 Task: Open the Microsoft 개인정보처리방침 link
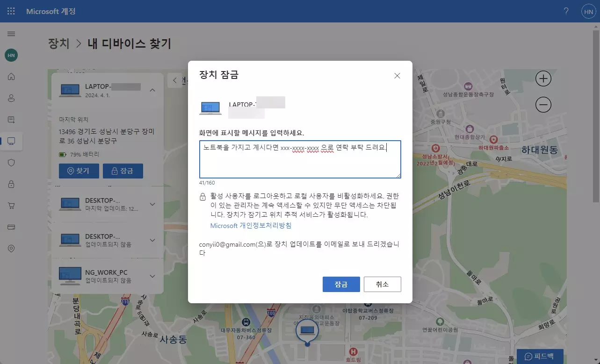251,226
